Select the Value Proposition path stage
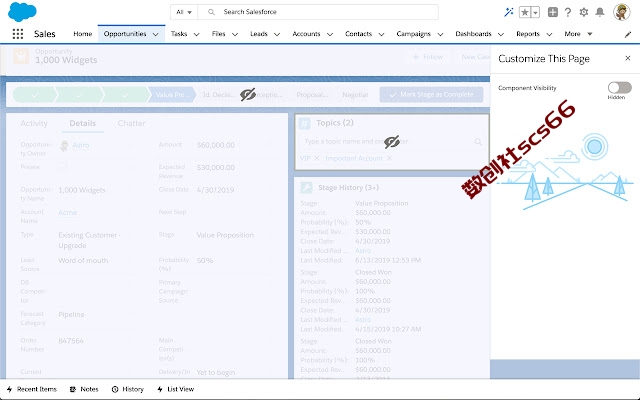640x400 pixels. click(172, 94)
